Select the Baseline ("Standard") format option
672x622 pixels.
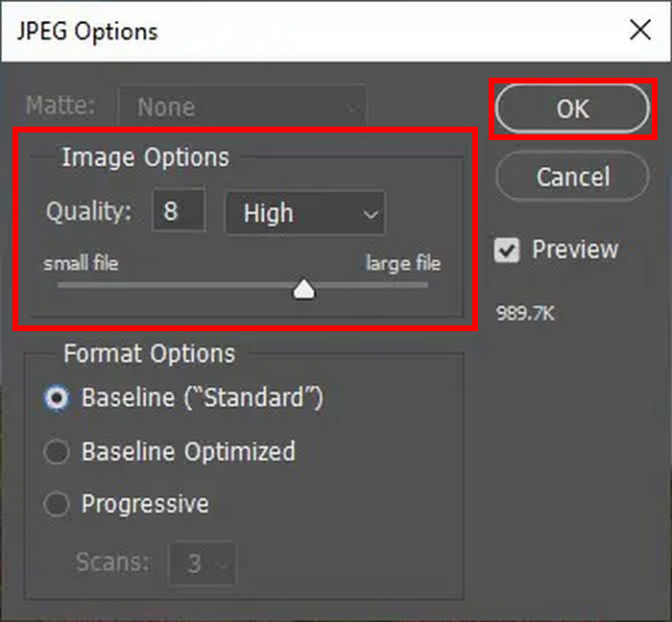[x=57, y=398]
